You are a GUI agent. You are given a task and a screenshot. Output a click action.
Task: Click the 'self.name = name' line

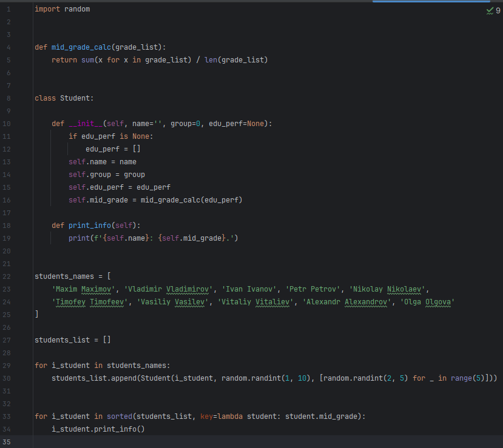(103, 162)
